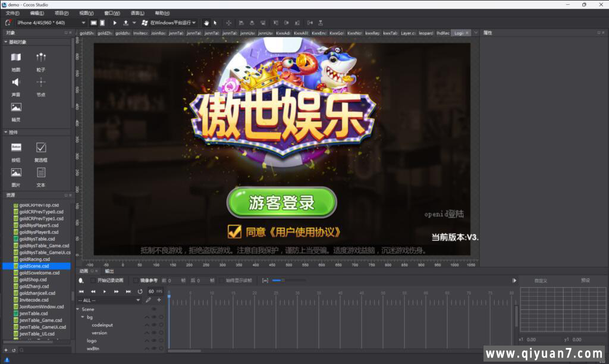Enable the 开始记录动画 checkbox
This screenshot has width=609, height=364.
click(x=92, y=280)
